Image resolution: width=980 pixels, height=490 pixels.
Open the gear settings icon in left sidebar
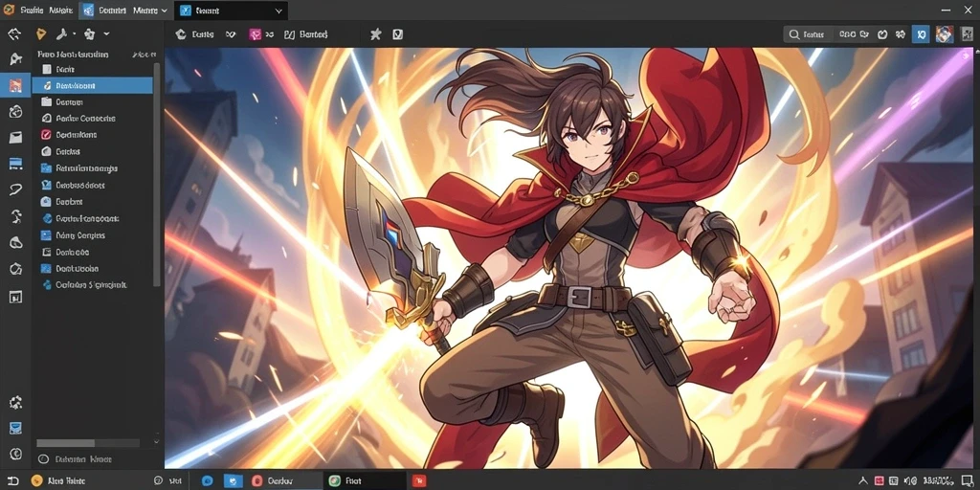tap(15, 402)
